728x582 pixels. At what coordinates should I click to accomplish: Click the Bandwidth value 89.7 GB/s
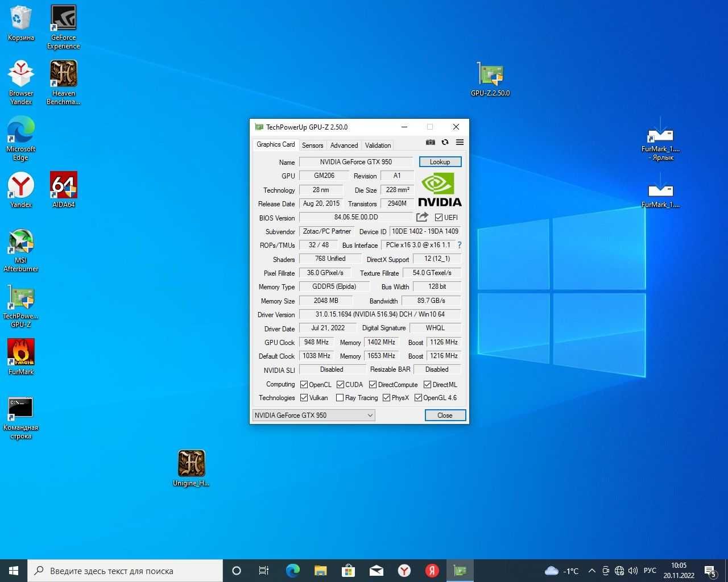pyautogui.click(x=431, y=300)
